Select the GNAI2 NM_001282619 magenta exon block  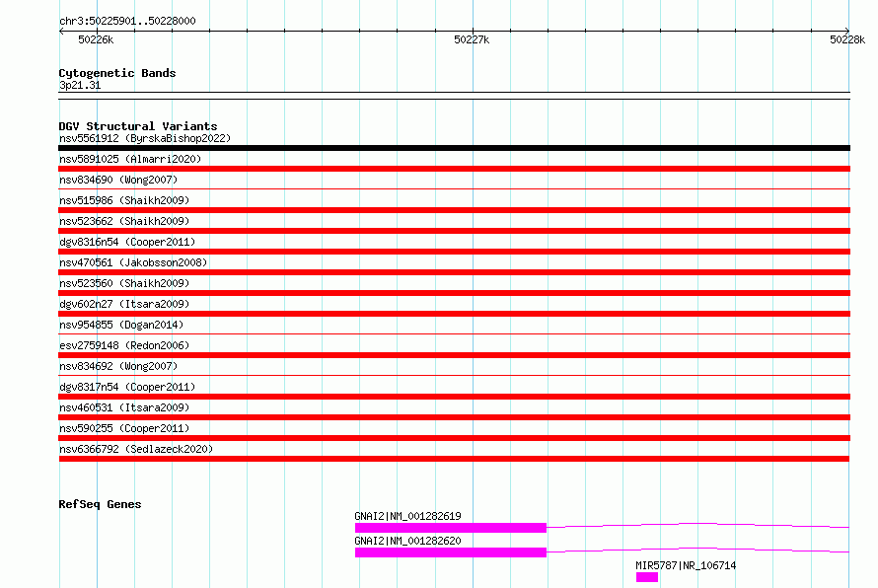451,528
